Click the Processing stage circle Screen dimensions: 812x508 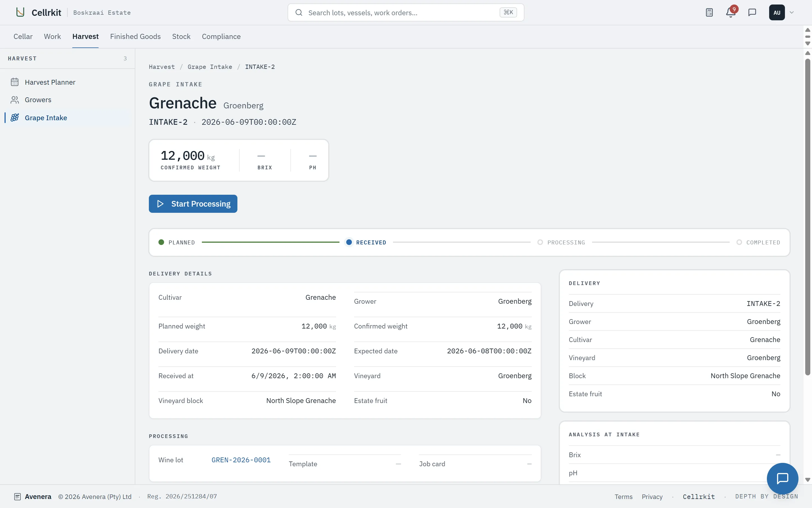[540, 242]
